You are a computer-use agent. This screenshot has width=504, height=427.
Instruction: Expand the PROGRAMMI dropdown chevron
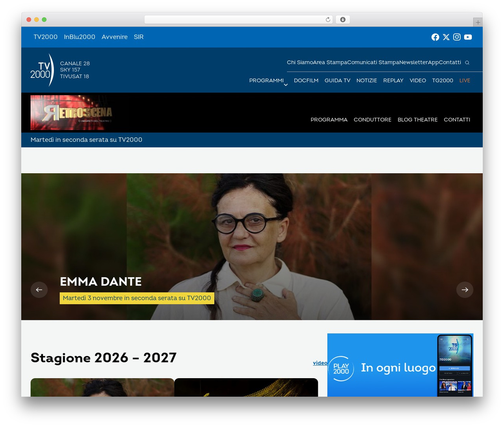pos(286,85)
